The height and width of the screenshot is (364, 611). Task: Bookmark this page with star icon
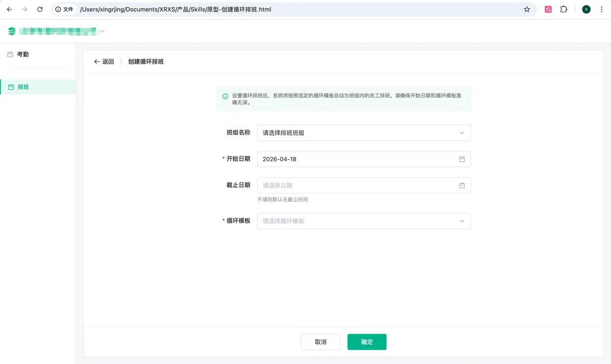527,9
